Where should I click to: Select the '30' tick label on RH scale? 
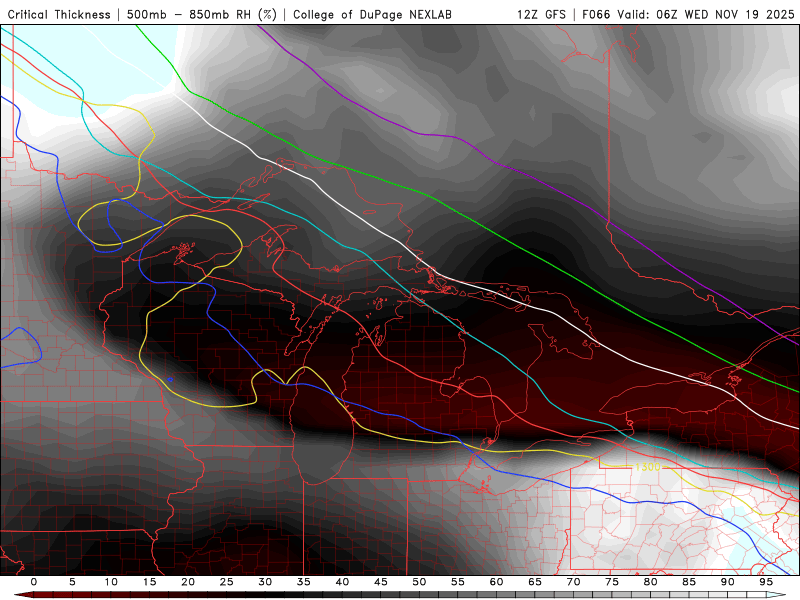265,582
